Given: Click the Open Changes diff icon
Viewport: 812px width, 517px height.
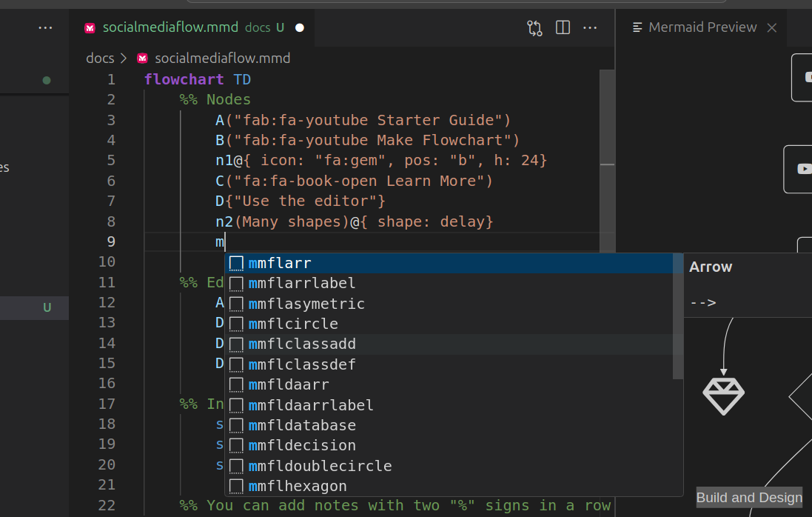Looking at the screenshot, I should tap(534, 27).
